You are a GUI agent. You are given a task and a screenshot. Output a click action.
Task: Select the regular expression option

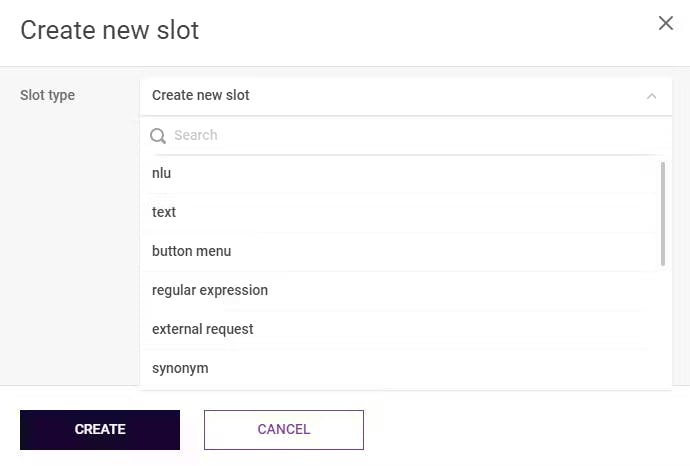point(210,290)
